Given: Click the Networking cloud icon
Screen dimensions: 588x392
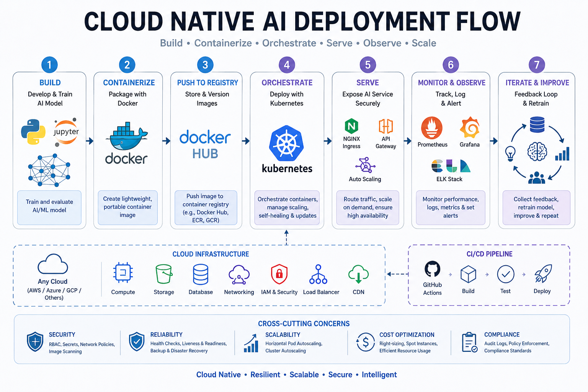Looking at the screenshot, I should pyautogui.click(x=239, y=274).
